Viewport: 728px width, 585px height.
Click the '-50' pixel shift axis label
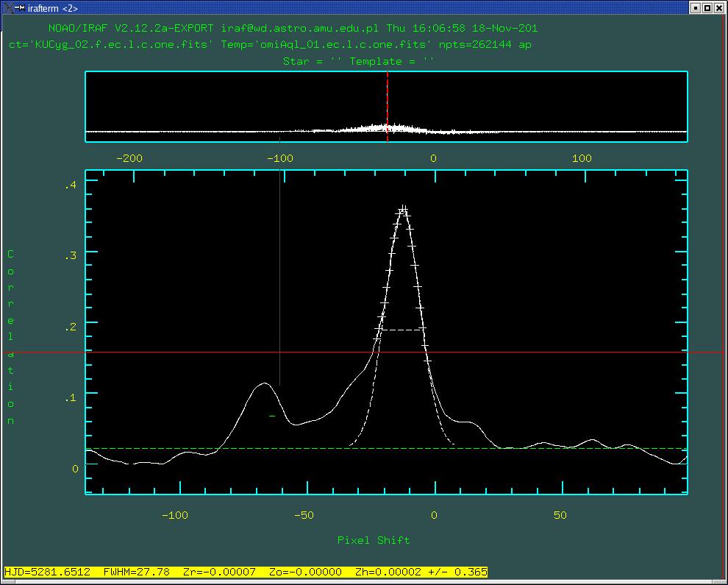[304, 515]
